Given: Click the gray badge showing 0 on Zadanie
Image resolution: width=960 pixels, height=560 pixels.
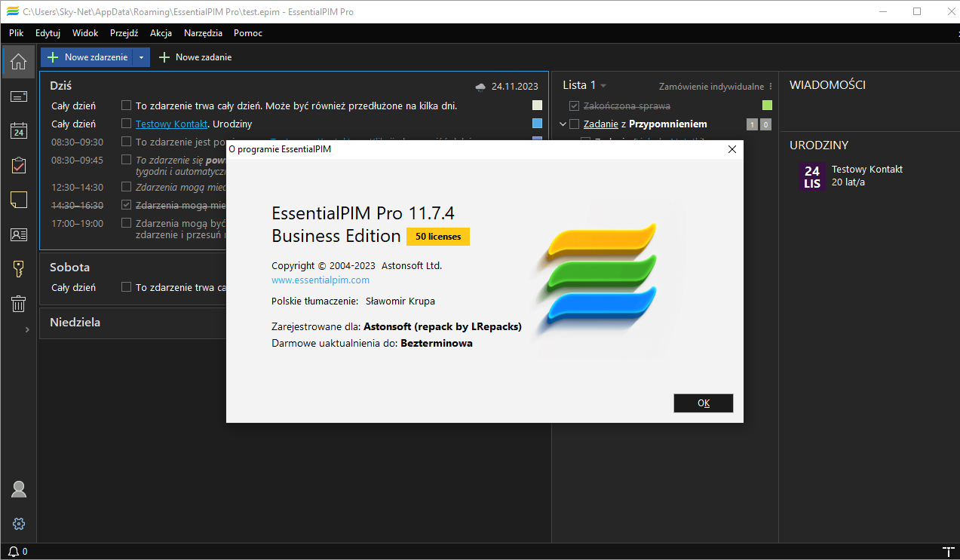Looking at the screenshot, I should click(x=766, y=124).
